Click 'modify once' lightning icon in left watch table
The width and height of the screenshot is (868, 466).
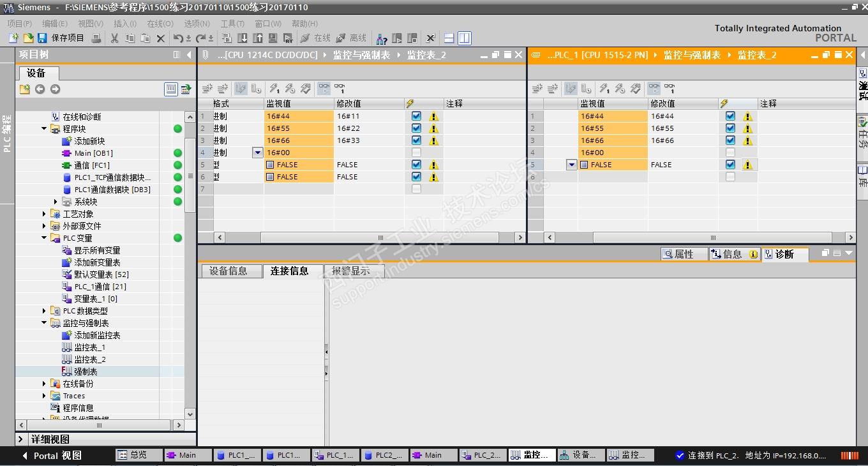tap(274, 89)
